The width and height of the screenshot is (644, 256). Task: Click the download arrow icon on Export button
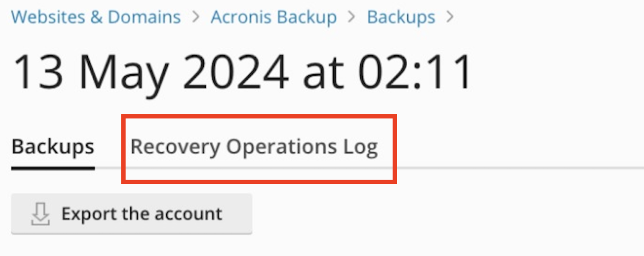click(40, 214)
